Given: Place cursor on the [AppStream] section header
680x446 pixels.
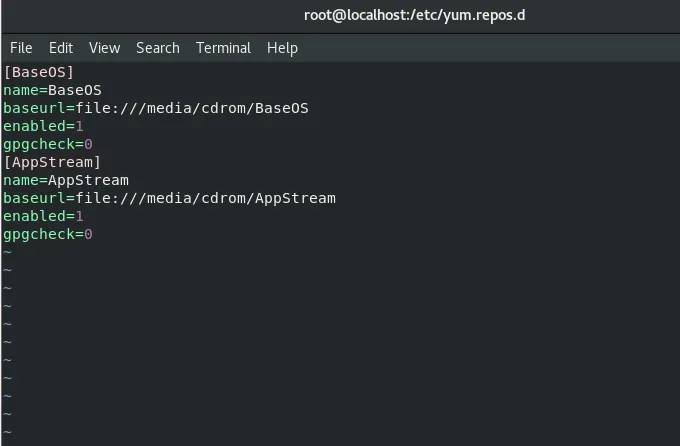Looking at the screenshot, I should 52,162.
